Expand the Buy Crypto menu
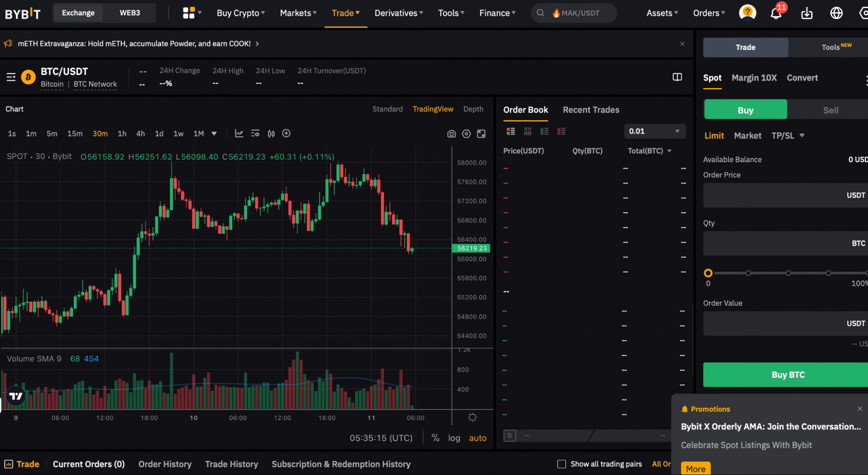The height and width of the screenshot is (475, 868). tap(241, 13)
